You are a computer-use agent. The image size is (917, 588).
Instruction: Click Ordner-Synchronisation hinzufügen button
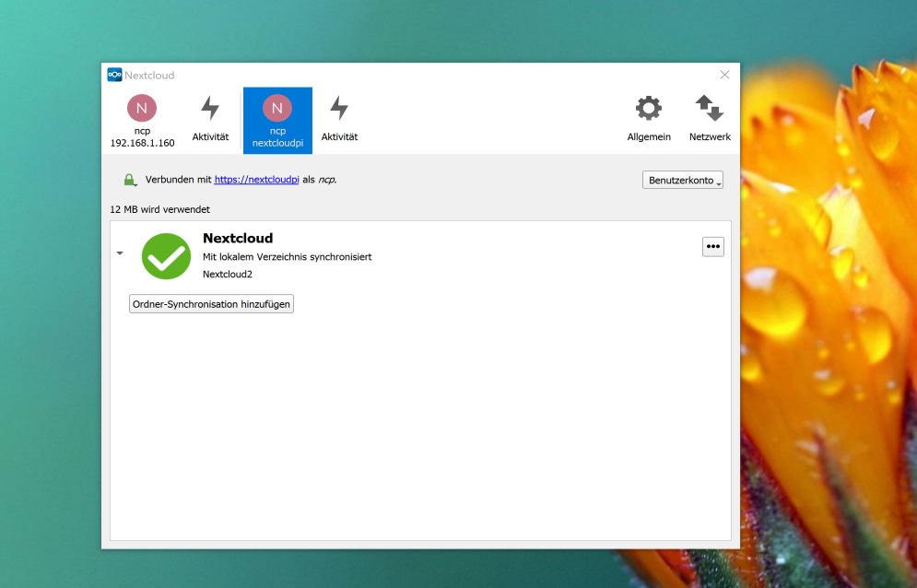point(211,304)
